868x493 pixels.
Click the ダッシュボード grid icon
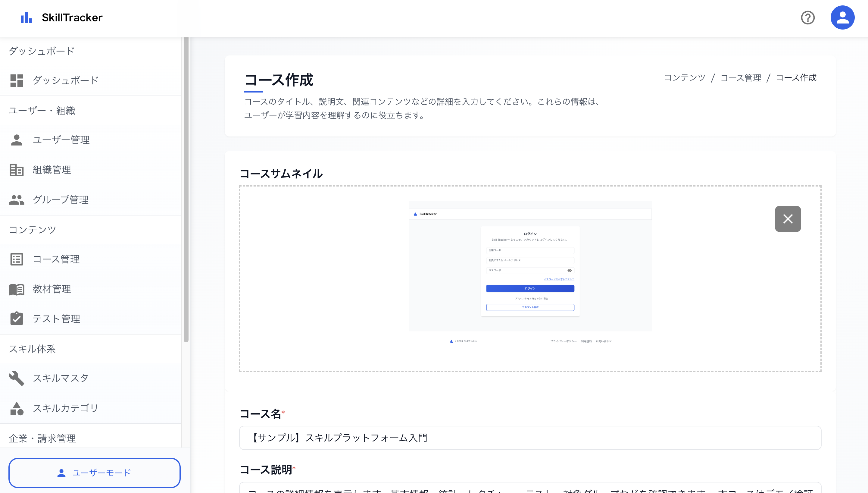(17, 80)
